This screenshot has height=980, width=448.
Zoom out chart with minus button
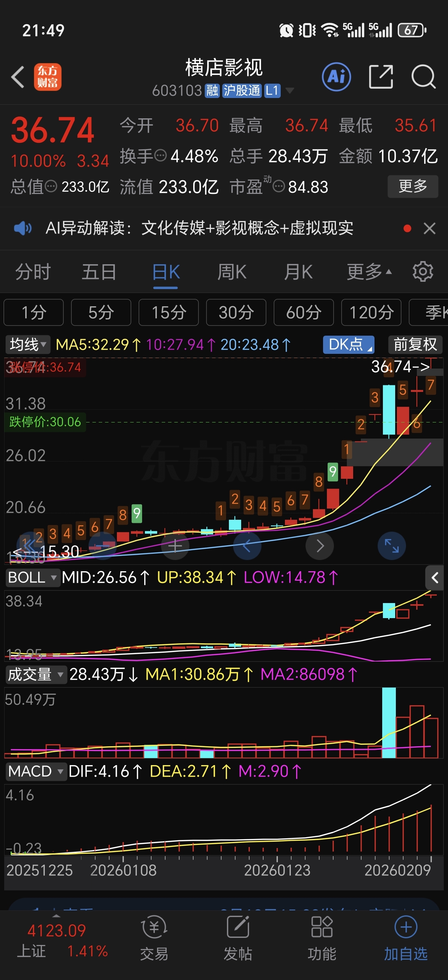[x=102, y=546]
